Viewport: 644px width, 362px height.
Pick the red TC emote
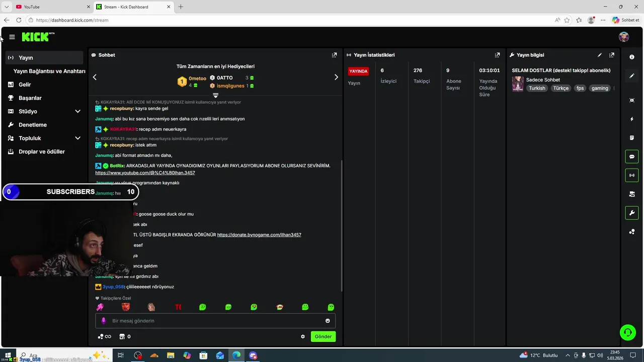click(x=178, y=307)
